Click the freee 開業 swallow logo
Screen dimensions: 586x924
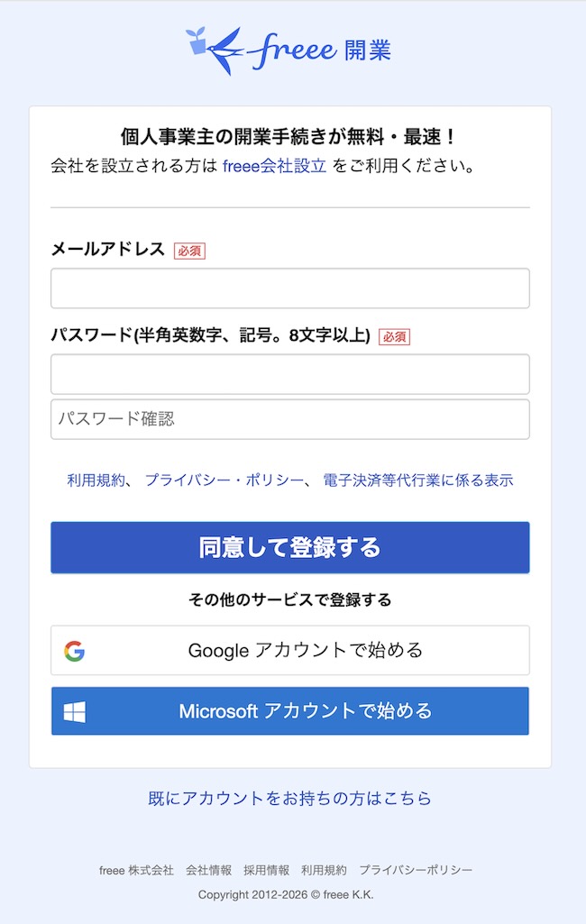point(288,50)
